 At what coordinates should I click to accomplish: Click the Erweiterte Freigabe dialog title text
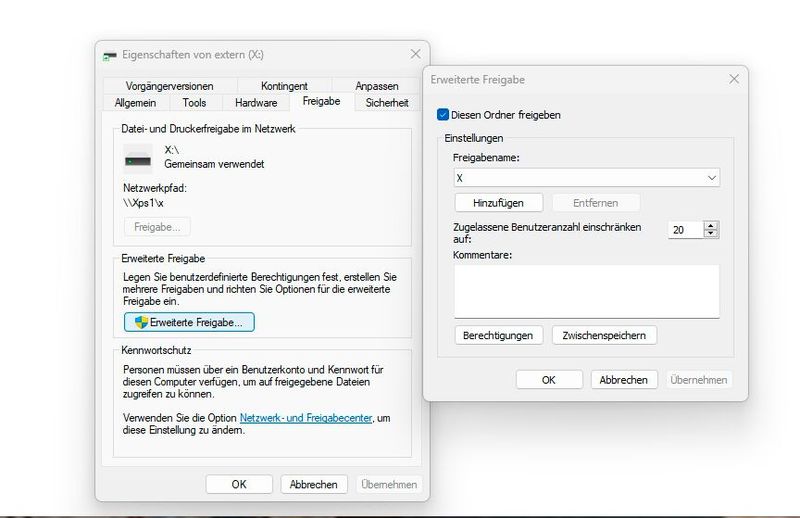pyautogui.click(x=478, y=80)
